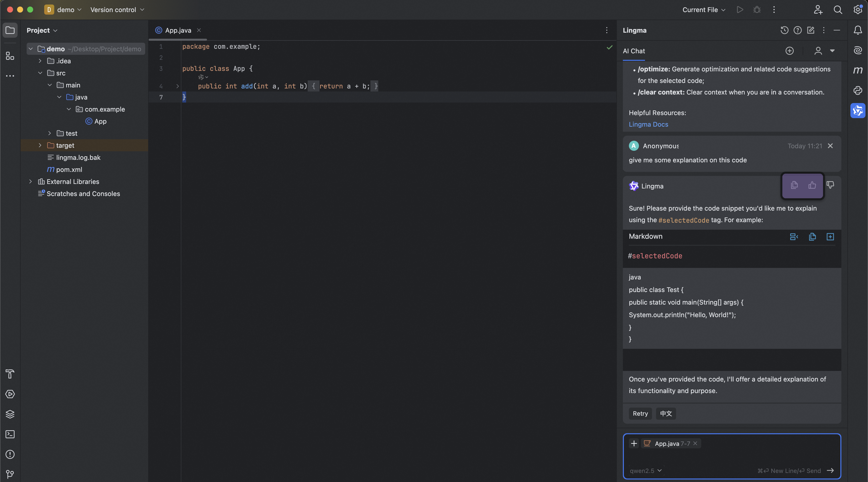Open the Current File run configuration dropdown
868x482 pixels.
pyautogui.click(x=704, y=10)
